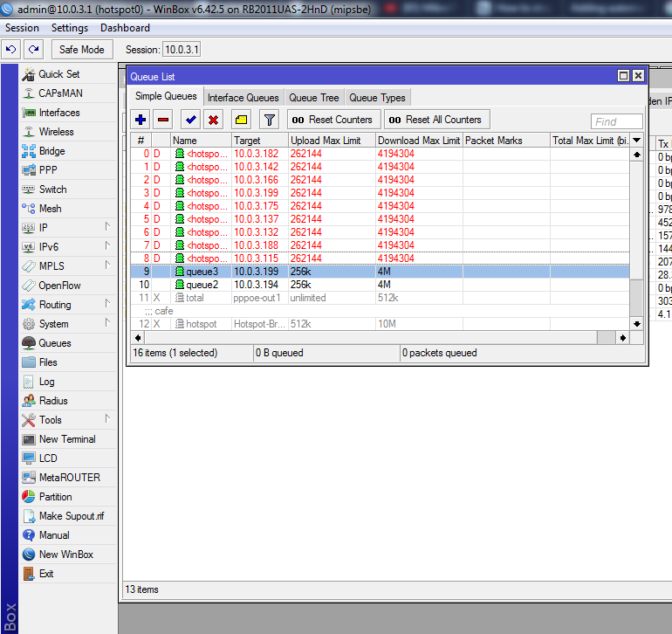Click the vertical scrollbar up arrow in Queue List
Screen dimensions: 672x634
point(637,155)
